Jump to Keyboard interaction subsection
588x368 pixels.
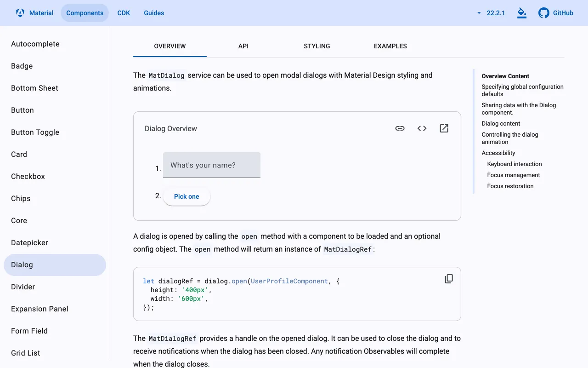[x=514, y=164]
